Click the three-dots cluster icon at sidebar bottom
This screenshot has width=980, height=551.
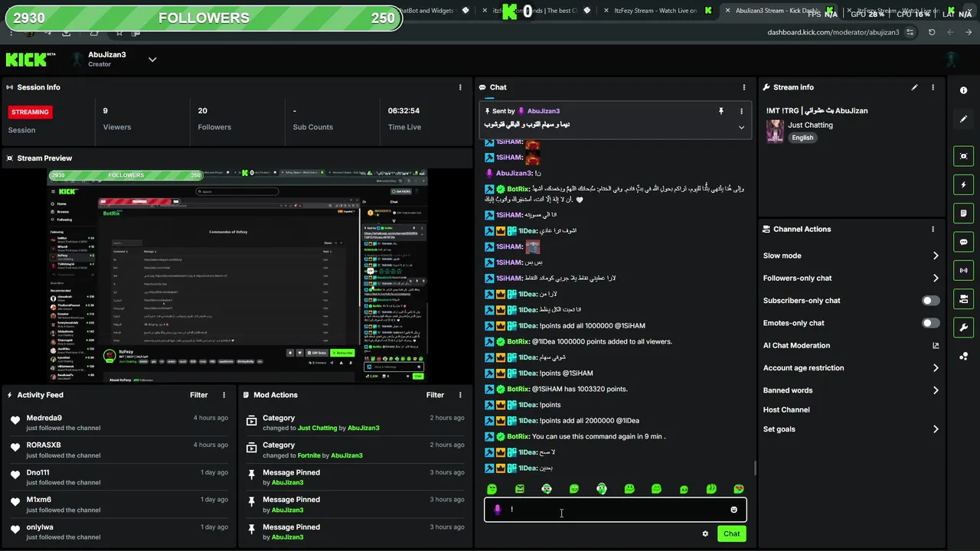[963, 356]
